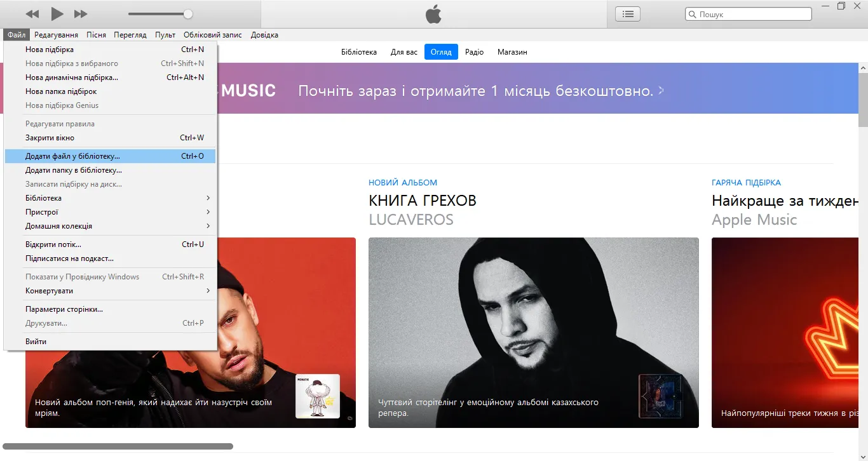Click the magnifier icon in search field
Viewport: 868px width, 461px height.
point(693,15)
